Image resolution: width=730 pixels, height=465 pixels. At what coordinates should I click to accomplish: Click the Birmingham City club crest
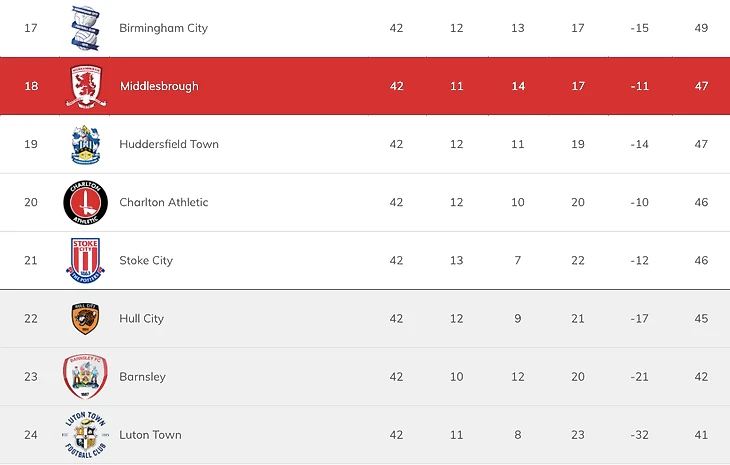(x=85, y=27)
